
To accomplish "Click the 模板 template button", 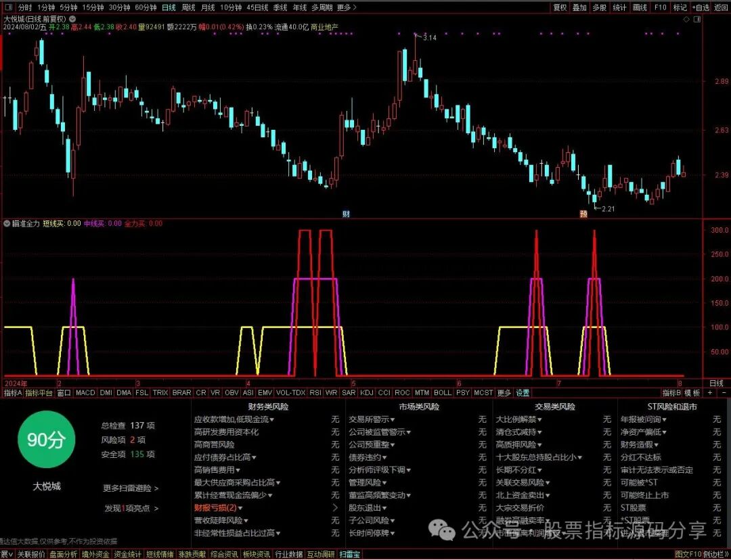I will coord(693,393).
